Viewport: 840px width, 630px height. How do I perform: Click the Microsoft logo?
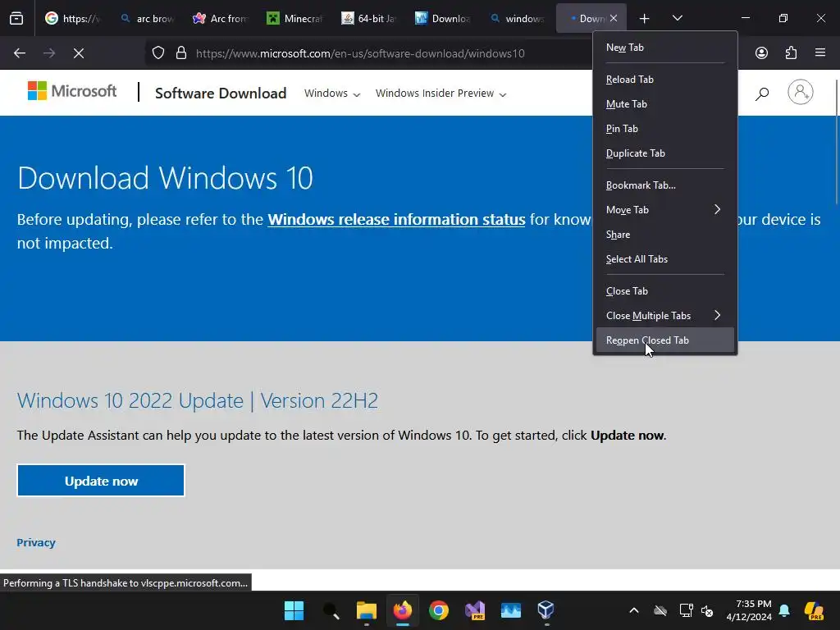pyautogui.click(x=72, y=91)
